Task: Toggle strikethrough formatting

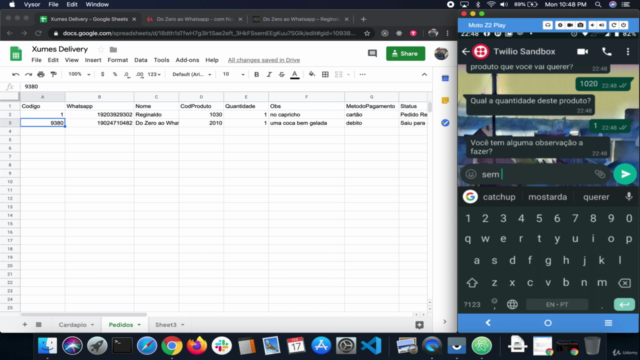Action: 282,74
